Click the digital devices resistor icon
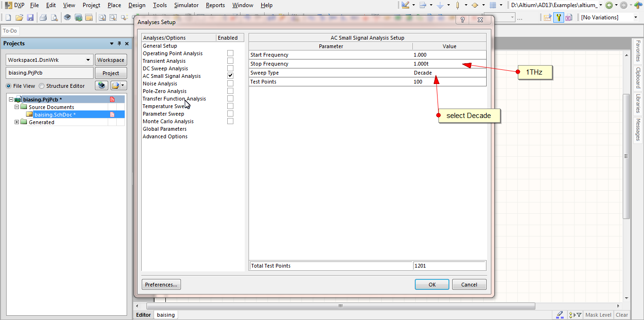Screen dimensions: 644x320 click(457, 5)
